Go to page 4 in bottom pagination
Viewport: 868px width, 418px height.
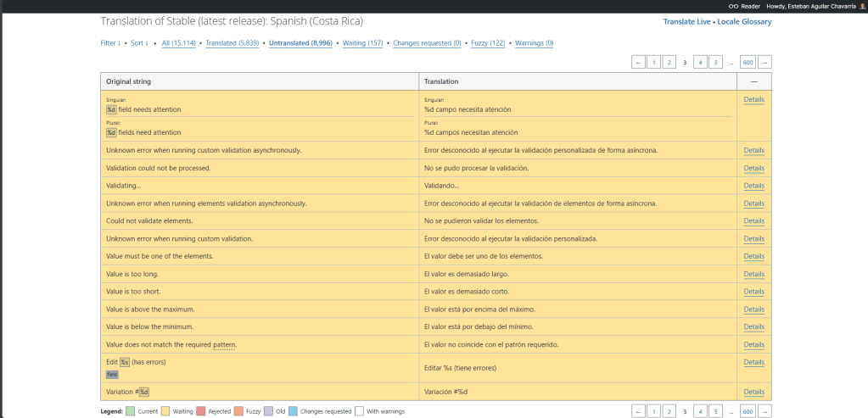(700, 411)
